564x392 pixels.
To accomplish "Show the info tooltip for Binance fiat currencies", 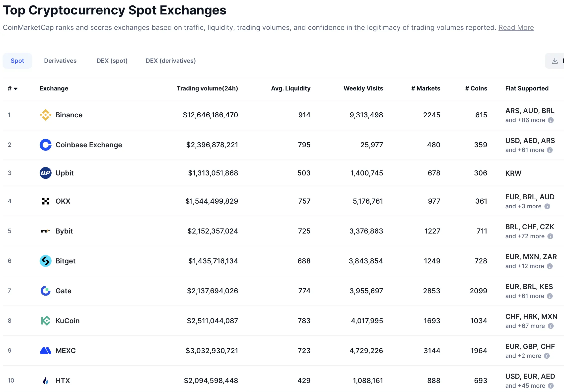I will pos(550,120).
